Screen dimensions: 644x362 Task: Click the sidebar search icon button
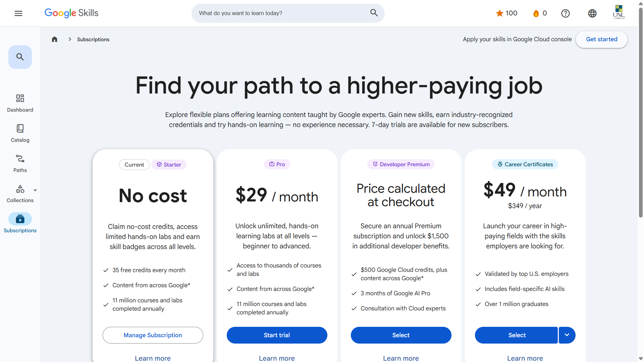tap(20, 57)
